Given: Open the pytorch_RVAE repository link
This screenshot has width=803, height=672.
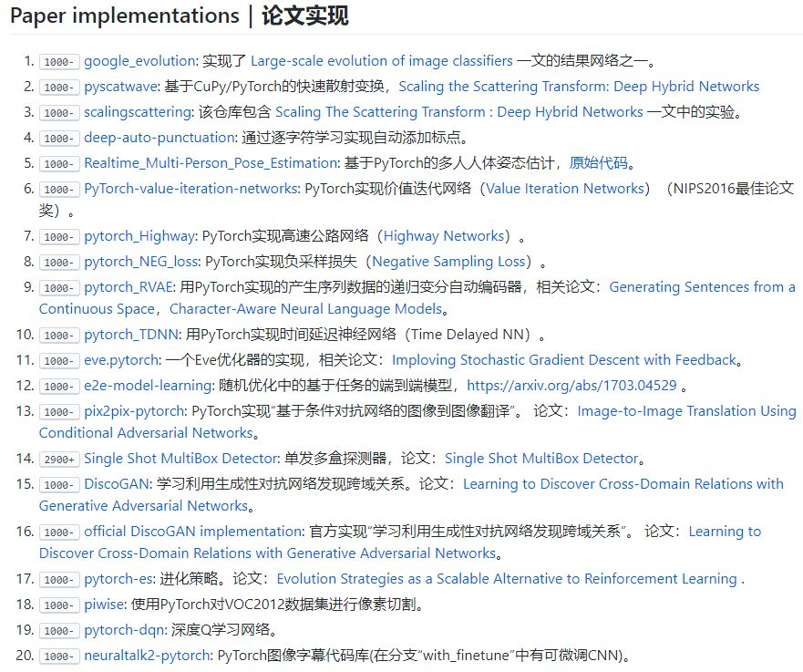Looking at the screenshot, I should pos(128,287).
